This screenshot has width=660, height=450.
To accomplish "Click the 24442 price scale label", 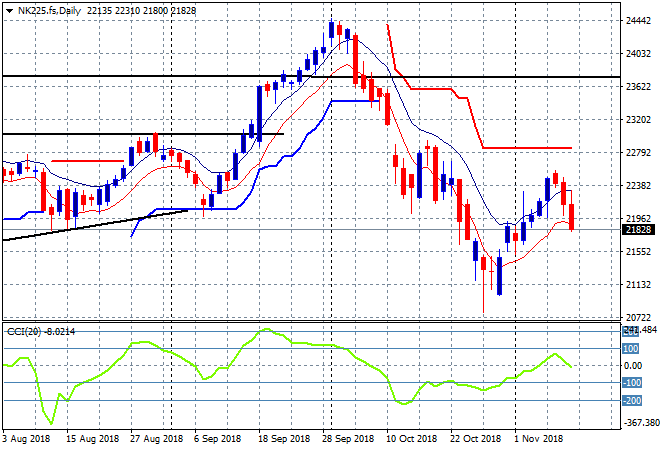I will click(637, 21).
